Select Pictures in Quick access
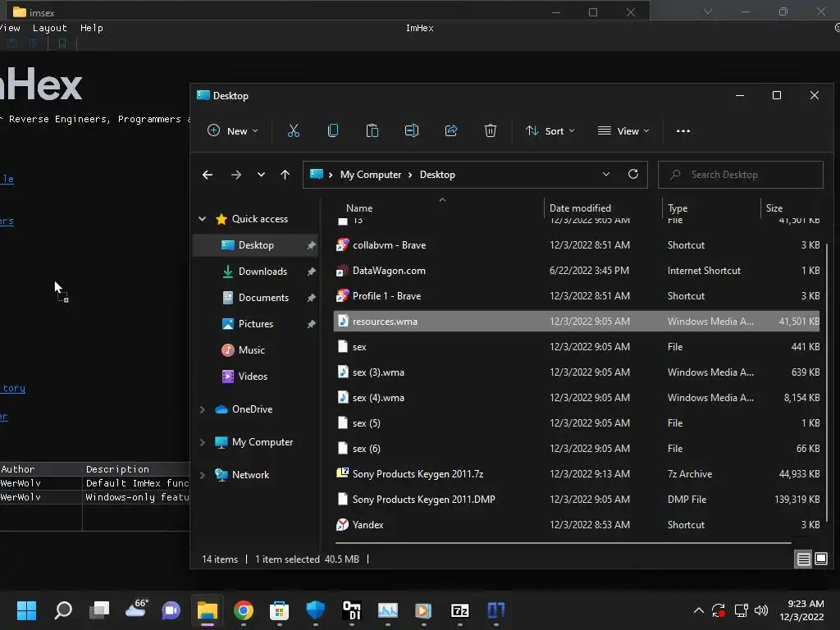 pyautogui.click(x=255, y=323)
